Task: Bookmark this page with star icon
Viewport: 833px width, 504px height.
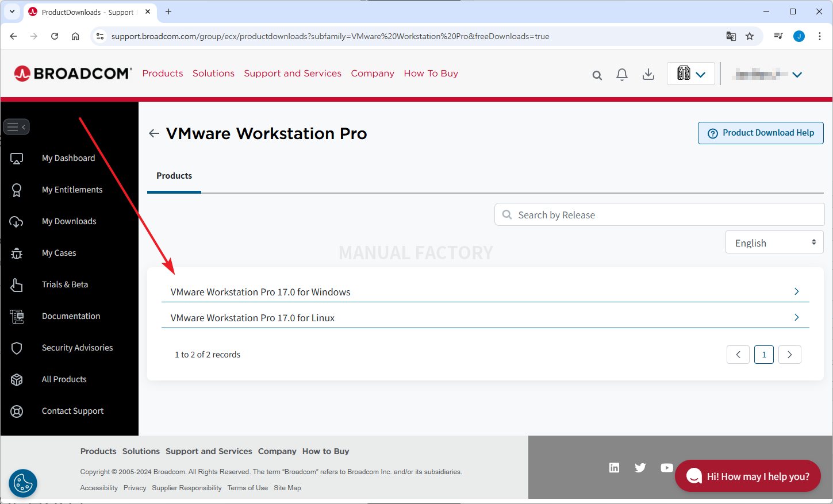Action: tap(750, 36)
